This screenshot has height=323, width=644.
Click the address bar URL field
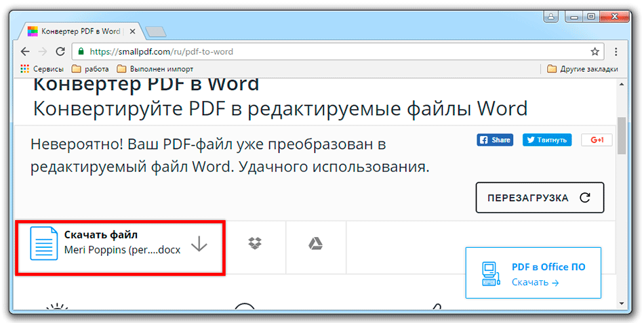pos(325,51)
